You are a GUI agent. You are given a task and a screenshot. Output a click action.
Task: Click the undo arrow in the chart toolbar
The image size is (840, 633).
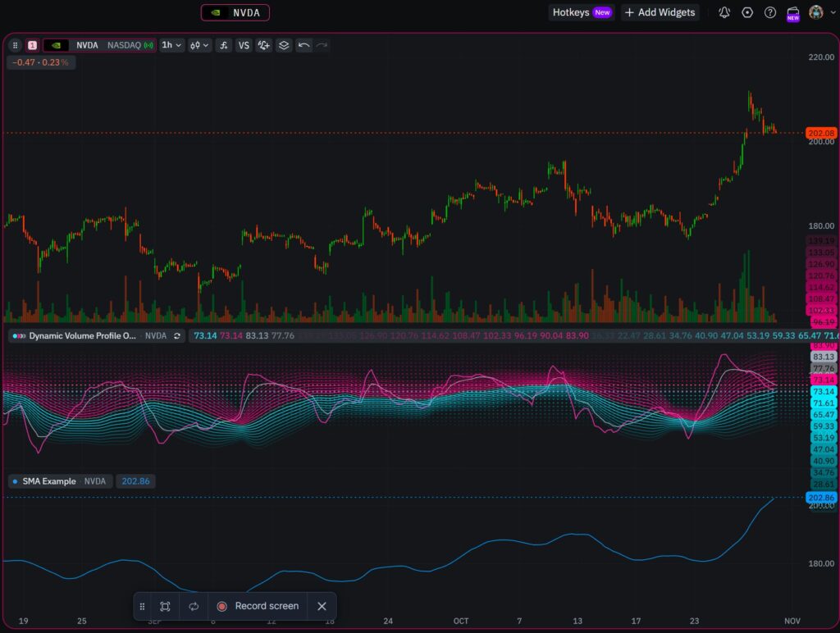(303, 45)
